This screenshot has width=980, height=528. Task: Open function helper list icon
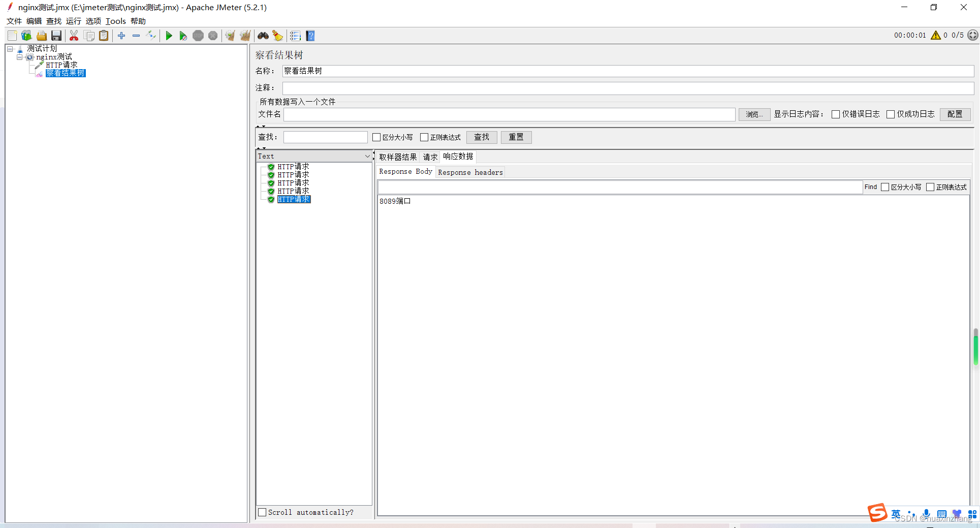tap(295, 36)
